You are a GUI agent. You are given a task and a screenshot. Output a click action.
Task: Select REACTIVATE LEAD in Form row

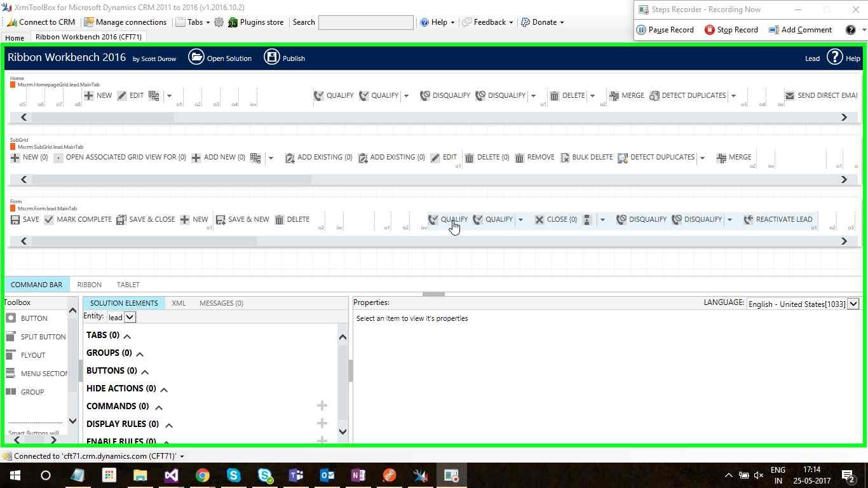tap(778, 219)
